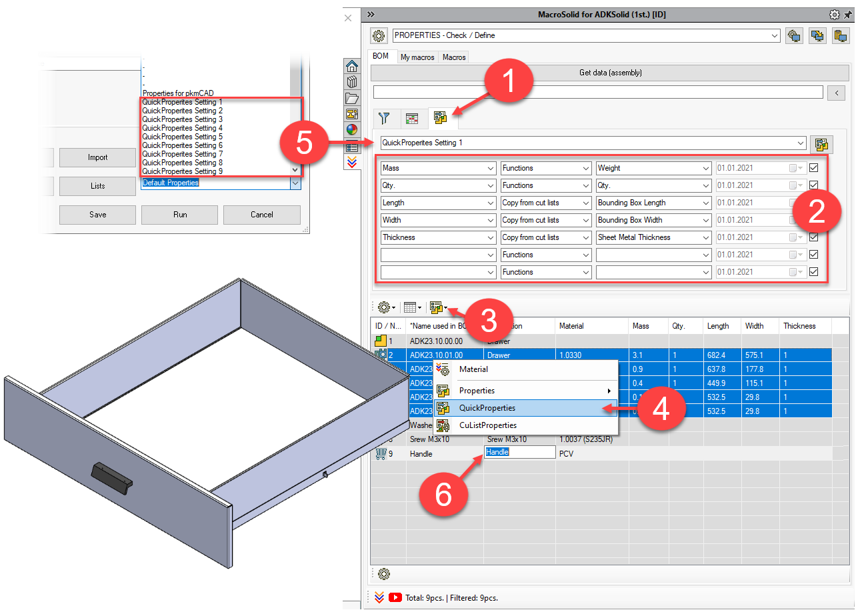Open the Home icon in the side strip

click(352, 66)
